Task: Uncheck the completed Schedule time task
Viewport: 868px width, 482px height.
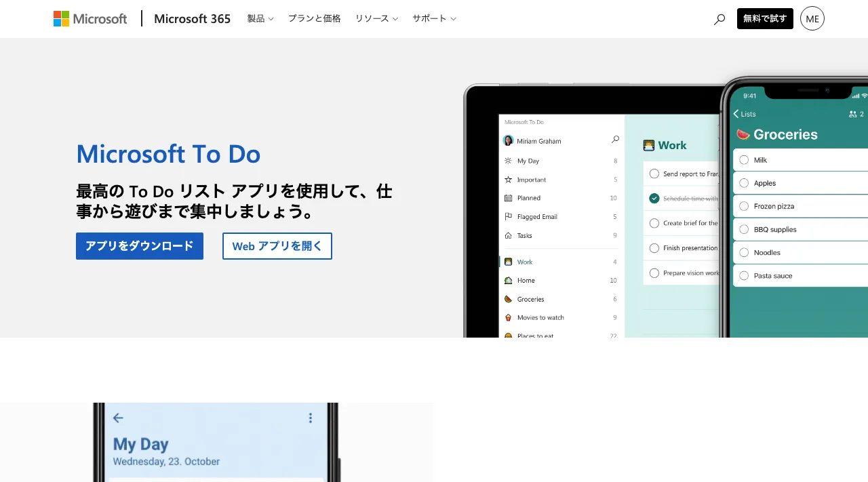Action: coord(654,198)
